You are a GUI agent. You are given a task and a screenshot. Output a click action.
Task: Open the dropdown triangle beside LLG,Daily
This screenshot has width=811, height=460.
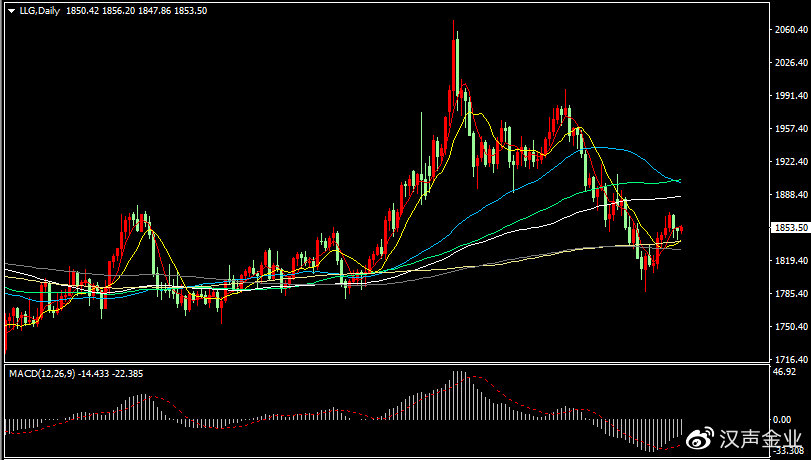[x=11, y=11]
